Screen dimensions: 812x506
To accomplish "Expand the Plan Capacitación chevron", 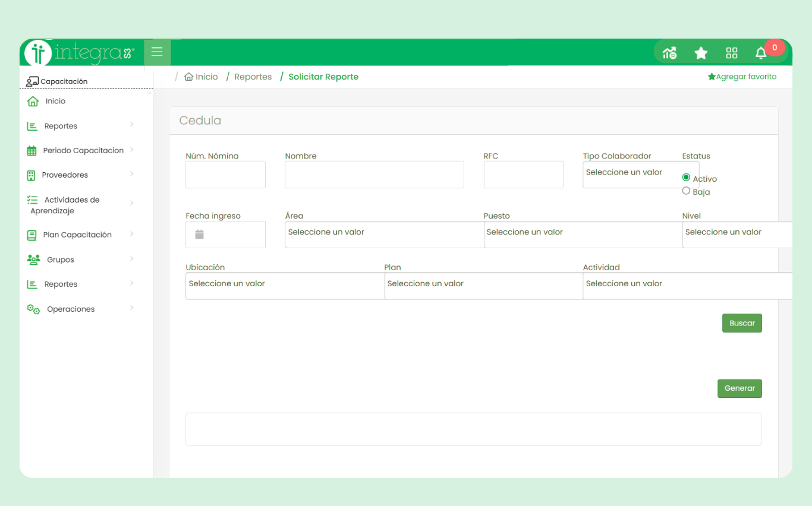I will (132, 234).
